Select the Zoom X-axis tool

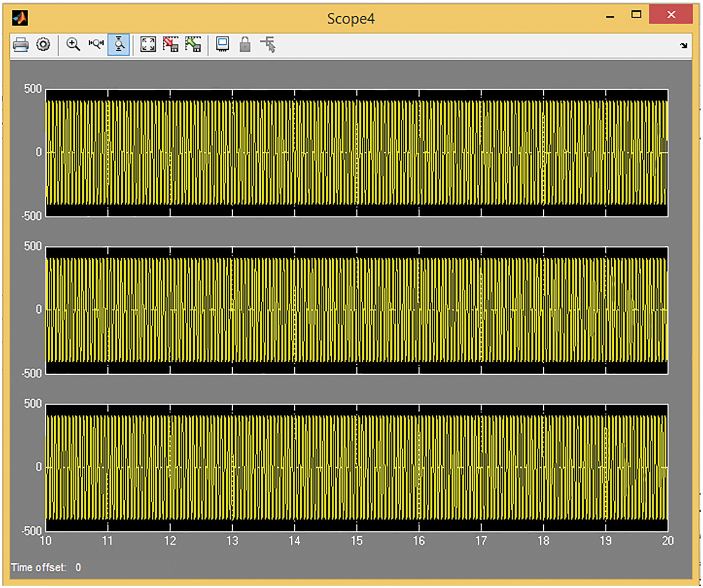96,45
